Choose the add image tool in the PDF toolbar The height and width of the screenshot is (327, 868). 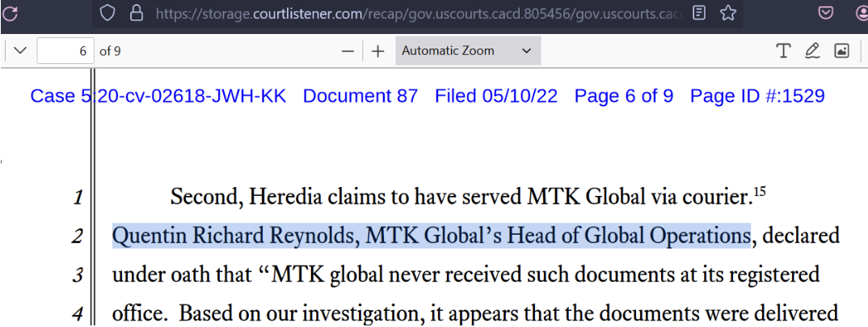(x=841, y=51)
